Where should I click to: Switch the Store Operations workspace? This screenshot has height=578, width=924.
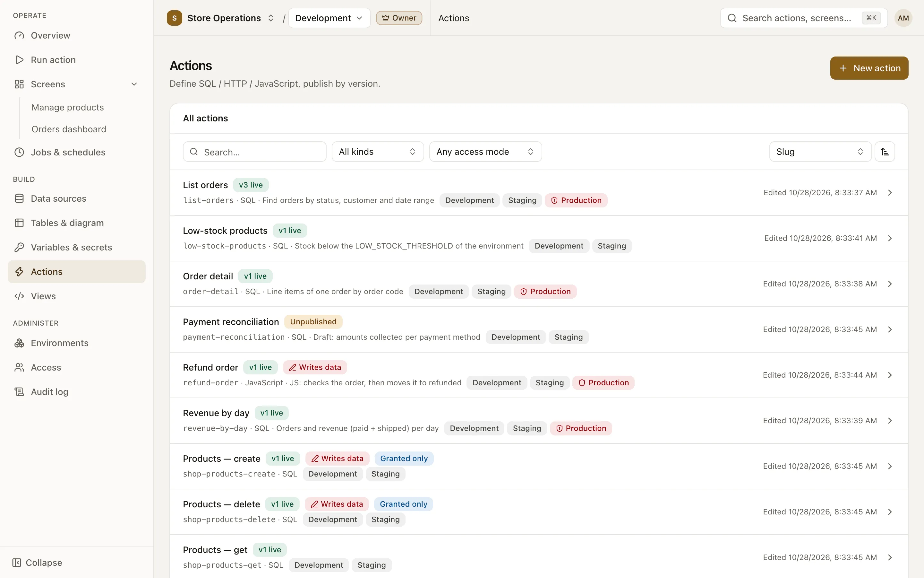221,18
